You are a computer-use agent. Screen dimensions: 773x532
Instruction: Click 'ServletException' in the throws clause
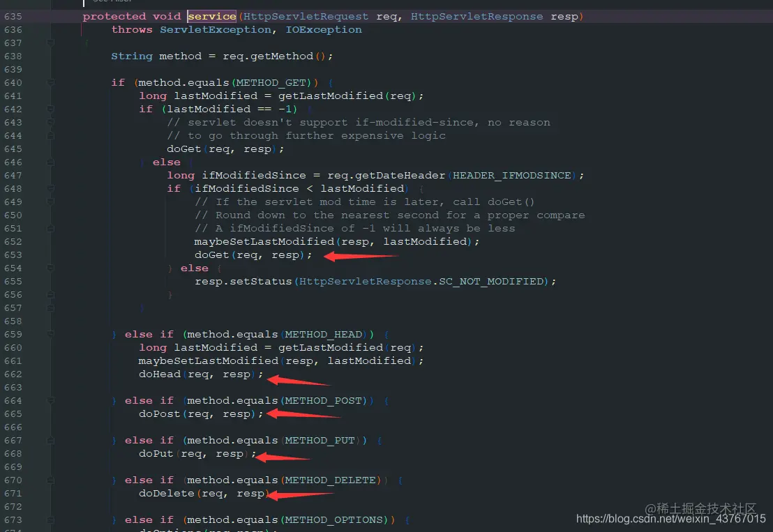tap(216, 29)
